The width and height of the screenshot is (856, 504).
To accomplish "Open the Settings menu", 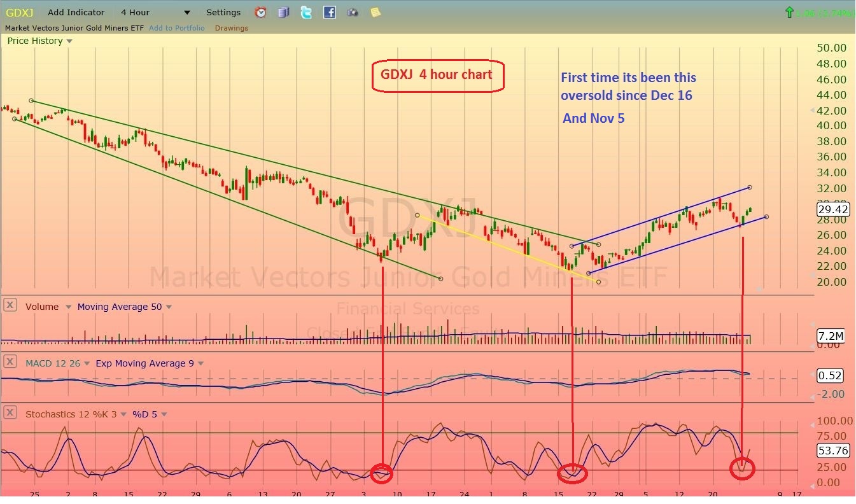I will pos(223,12).
